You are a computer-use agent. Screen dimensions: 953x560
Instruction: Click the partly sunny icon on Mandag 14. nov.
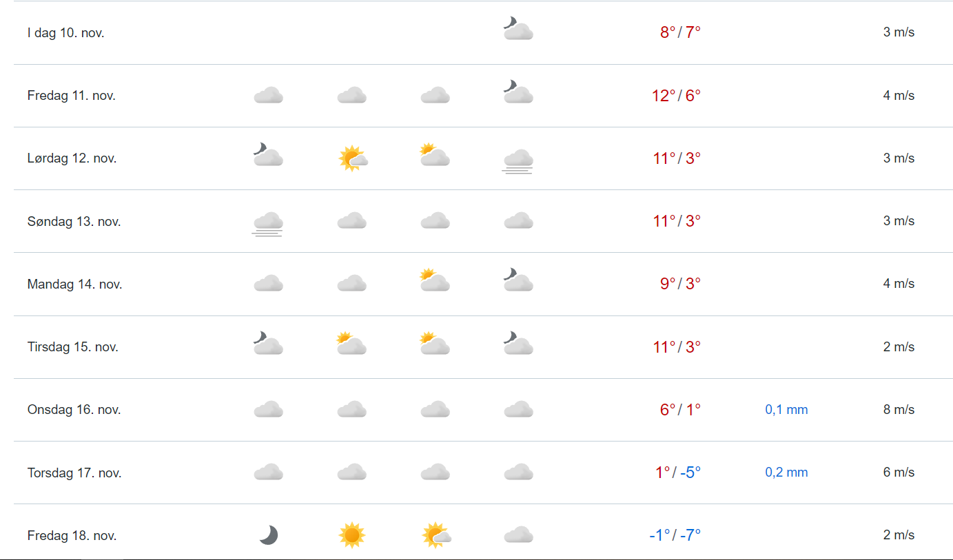[x=435, y=280]
